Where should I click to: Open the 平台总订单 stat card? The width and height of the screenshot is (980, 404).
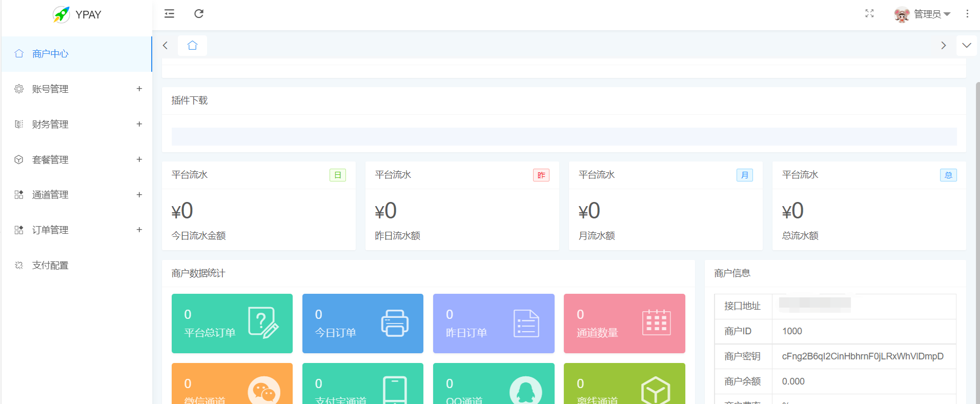click(232, 324)
